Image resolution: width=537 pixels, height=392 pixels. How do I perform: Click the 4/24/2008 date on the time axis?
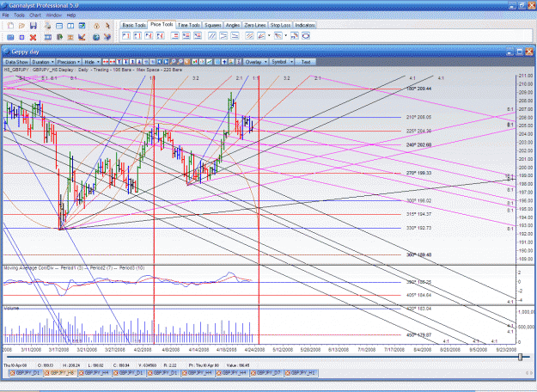(x=254, y=350)
